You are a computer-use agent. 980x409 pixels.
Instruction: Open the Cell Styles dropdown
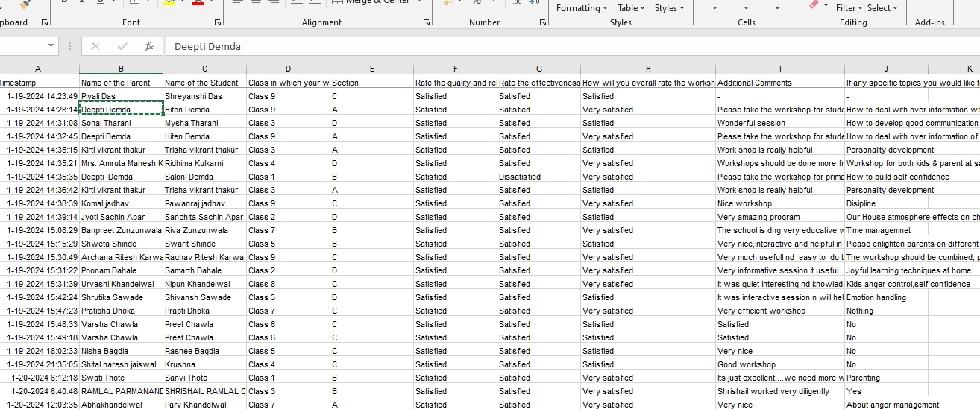coord(670,8)
